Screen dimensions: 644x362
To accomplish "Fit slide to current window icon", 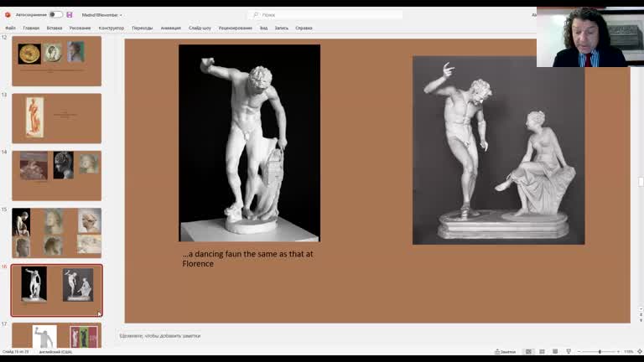I will [640, 352].
